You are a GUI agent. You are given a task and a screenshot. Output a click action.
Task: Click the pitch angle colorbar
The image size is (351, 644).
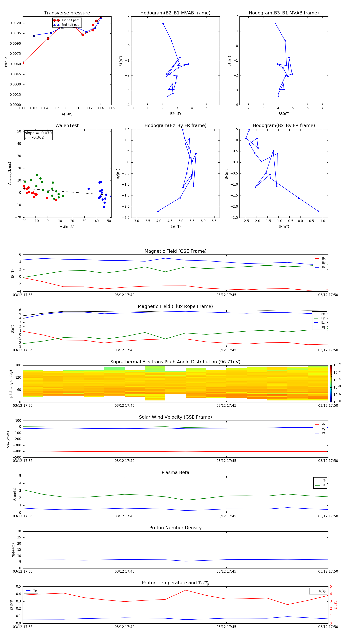tap(331, 384)
